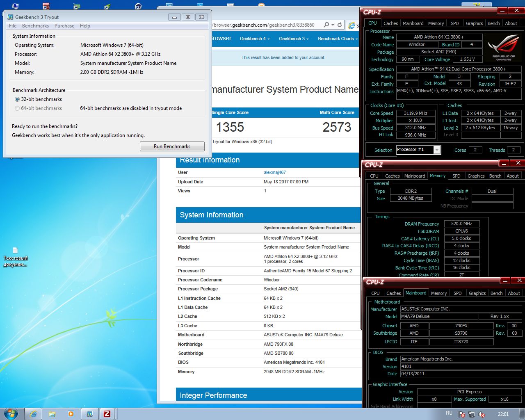Open Graphics tab in bottom CPU-Z window
Viewport: 525px width, 420px height.
477,293
